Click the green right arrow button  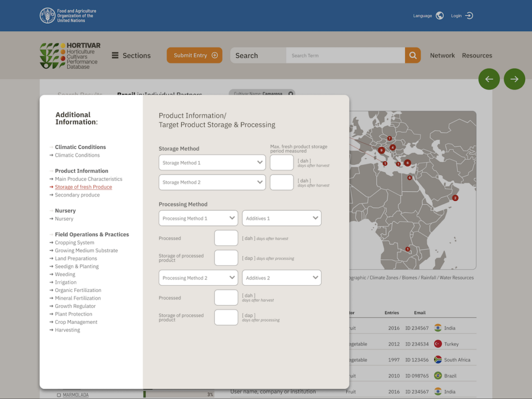(x=514, y=79)
